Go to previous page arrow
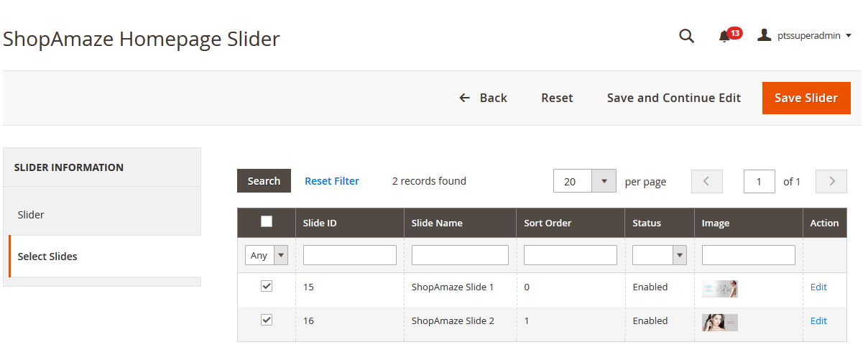Viewport: 868px width, 360px height. pyautogui.click(x=706, y=181)
